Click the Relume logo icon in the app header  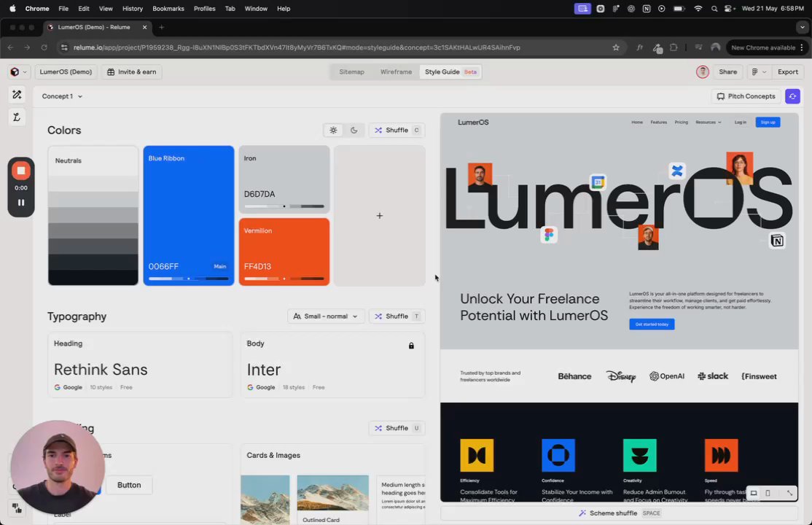click(x=15, y=72)
